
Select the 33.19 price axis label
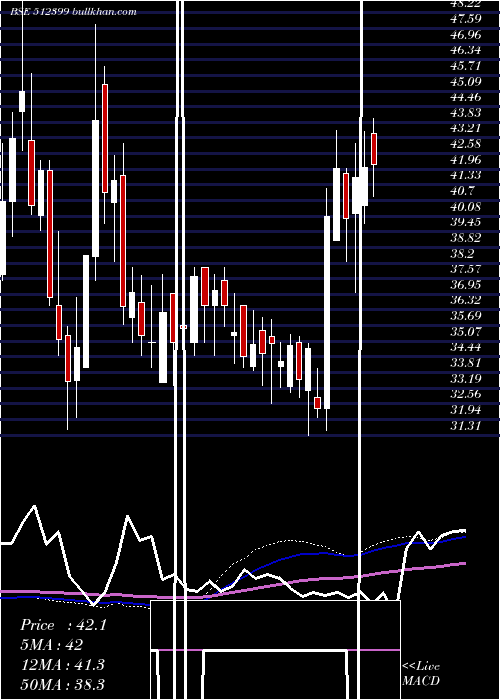[466, 379]
